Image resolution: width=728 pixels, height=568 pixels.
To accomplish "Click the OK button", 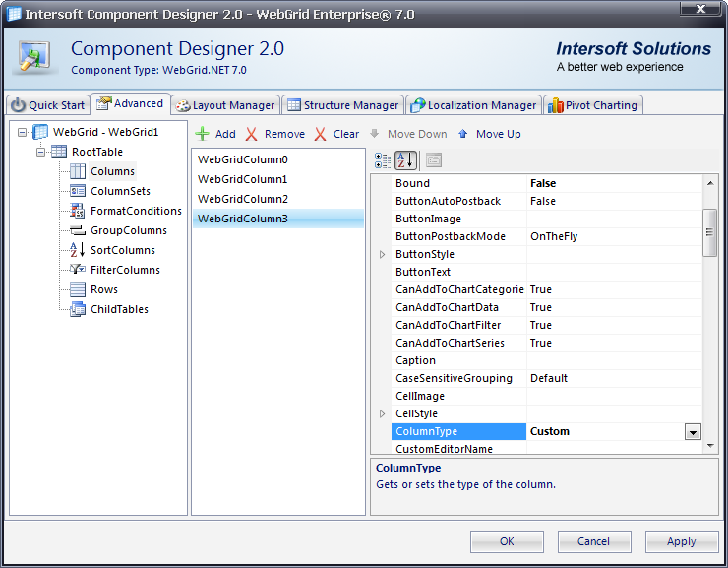I will [507, 541].
